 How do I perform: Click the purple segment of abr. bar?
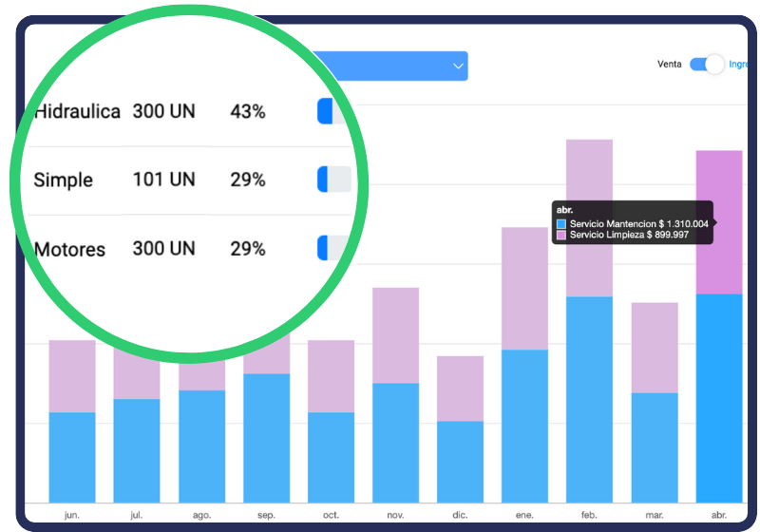(x=719, y=222)
